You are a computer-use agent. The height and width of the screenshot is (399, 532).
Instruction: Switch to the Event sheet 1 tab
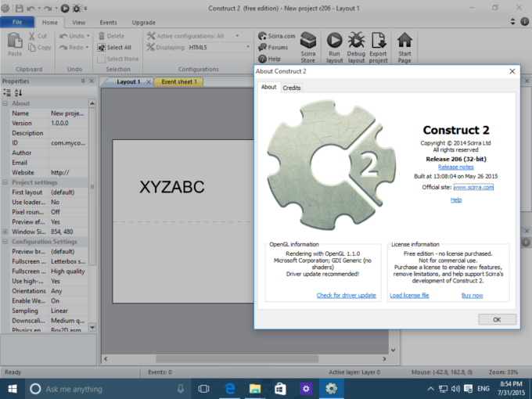coord(179,82)
